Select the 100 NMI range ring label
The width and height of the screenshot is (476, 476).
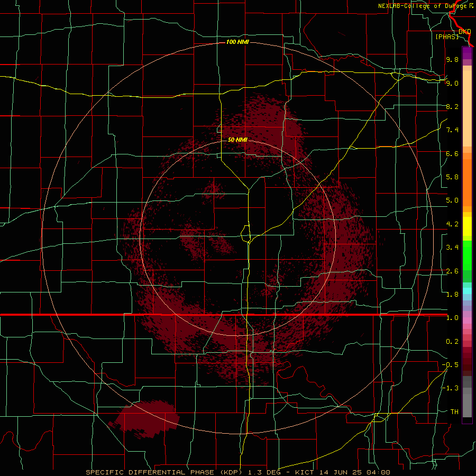237,42
